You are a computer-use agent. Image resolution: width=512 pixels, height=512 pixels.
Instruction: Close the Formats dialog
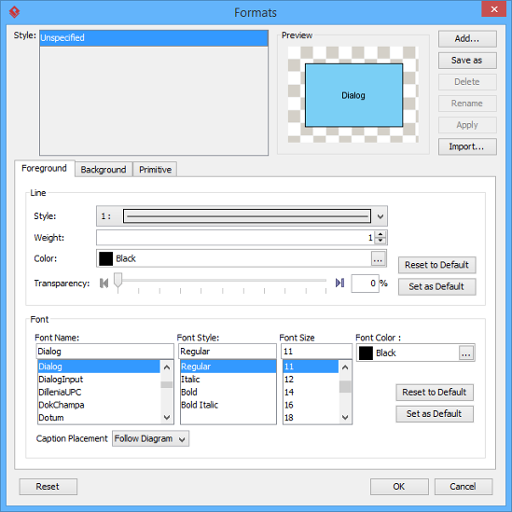[x=494, y=9]
